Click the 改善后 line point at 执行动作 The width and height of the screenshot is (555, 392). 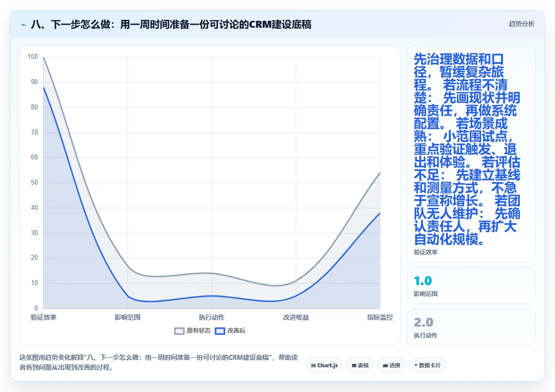[212, 296]
